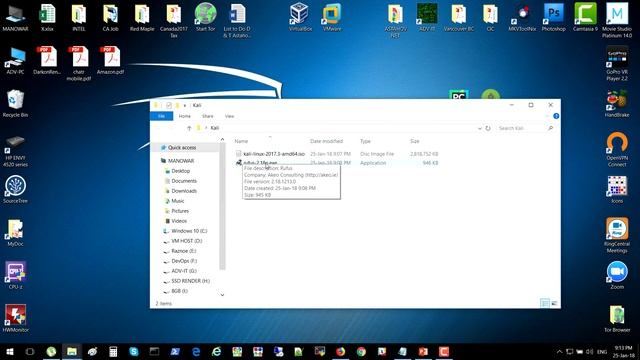Open ADV-IT (G:) drive
Image resolution: width=640 pixels, height=360 pixels.
click(184, 271)
